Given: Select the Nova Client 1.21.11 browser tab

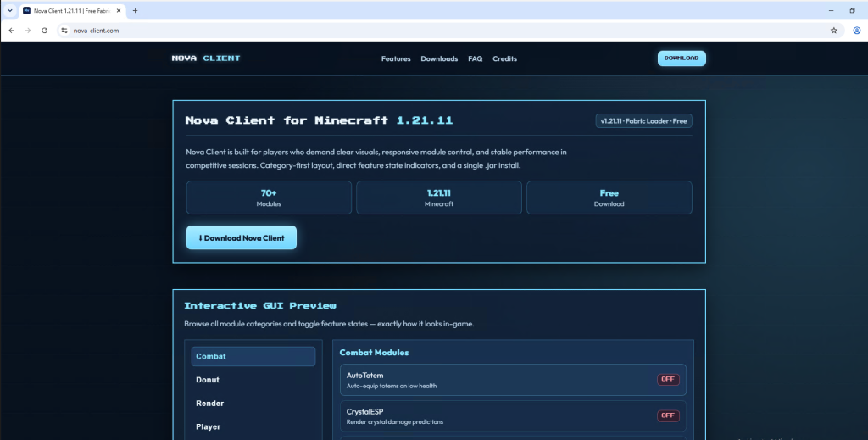Looking at the screenshot, I should pyautogui.click(x=72, y=10).
